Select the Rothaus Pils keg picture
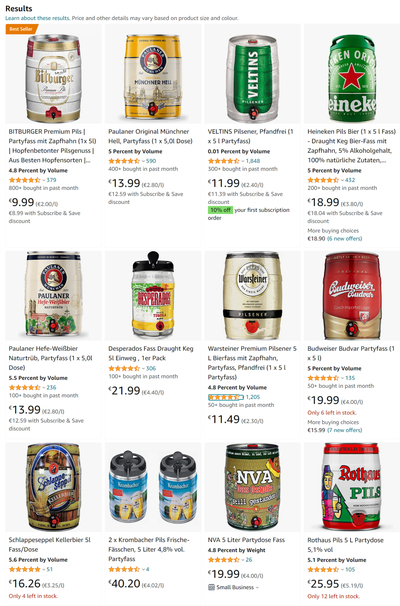 tap(351, 486)
